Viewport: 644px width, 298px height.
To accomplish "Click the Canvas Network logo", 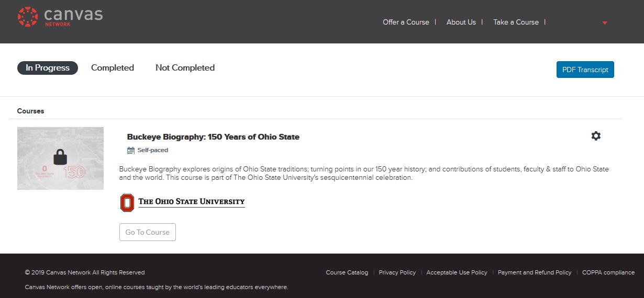I will click(x=60, y=17).
